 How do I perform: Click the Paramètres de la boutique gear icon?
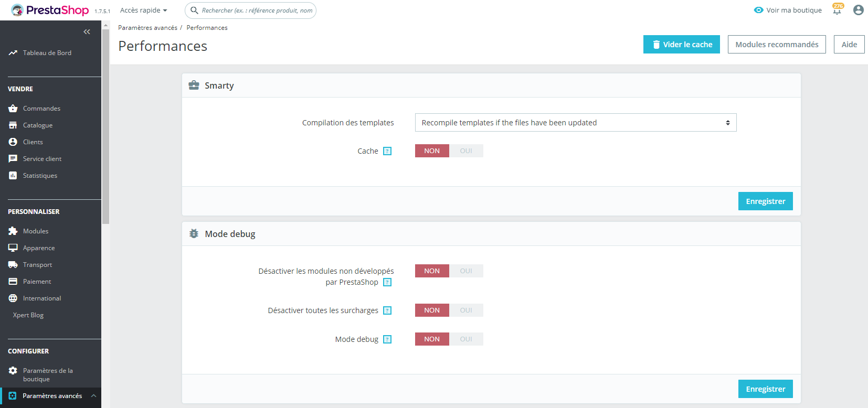pos(13,371)
